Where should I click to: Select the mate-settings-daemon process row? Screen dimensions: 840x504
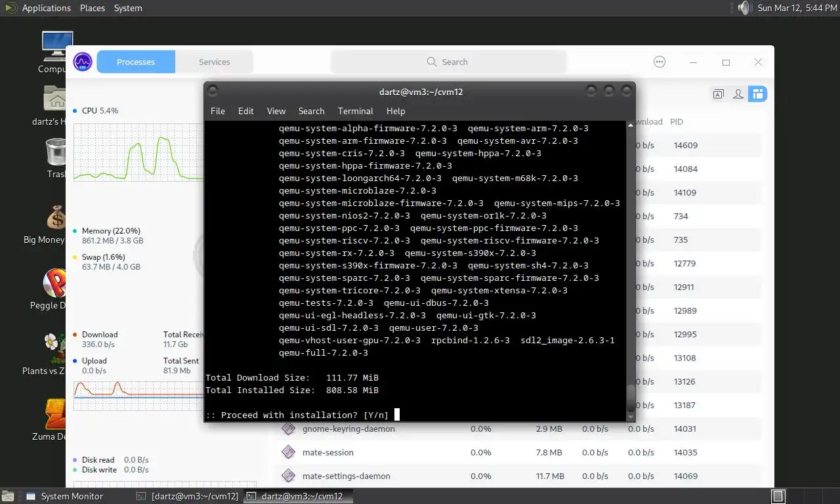tap(518, 476)
